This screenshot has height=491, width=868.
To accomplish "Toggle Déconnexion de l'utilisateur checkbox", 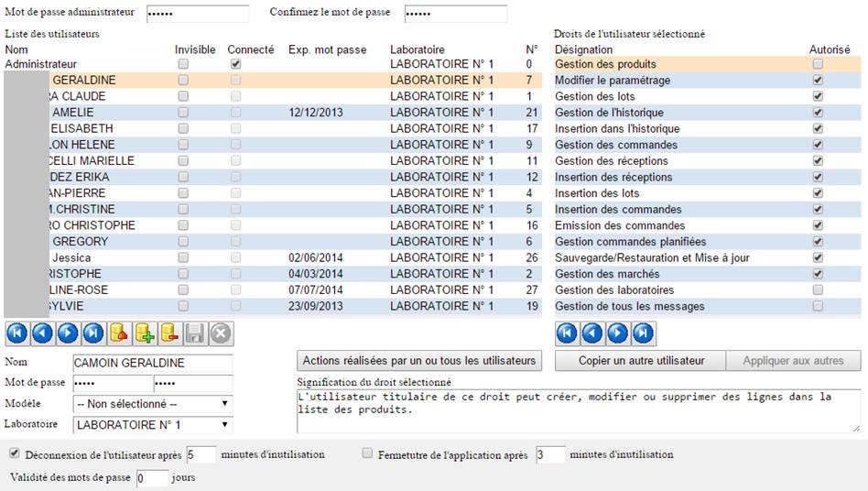I will (15, 453).
